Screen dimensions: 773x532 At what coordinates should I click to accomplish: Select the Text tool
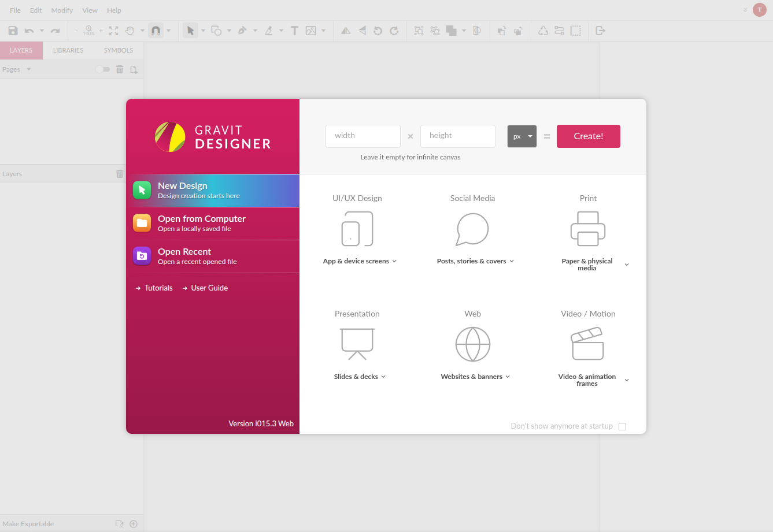tap(294, 31)
